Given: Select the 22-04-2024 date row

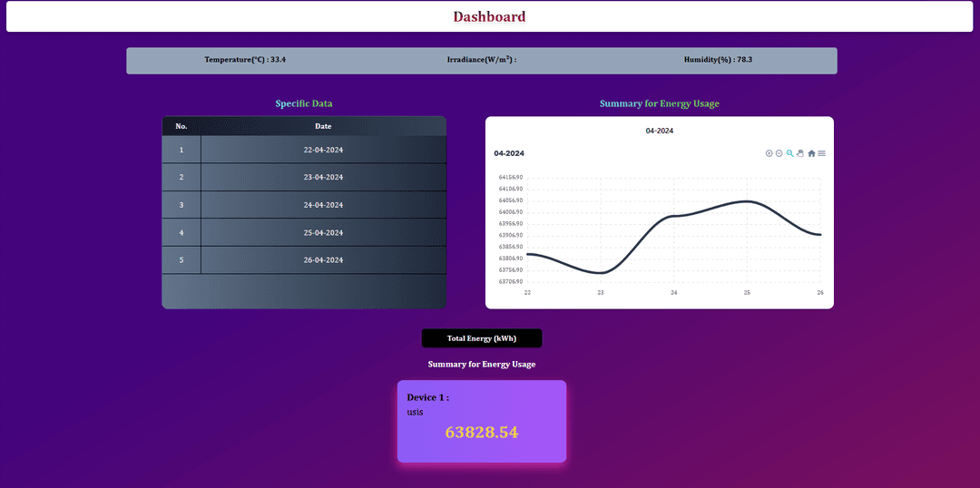Looking at the screenshot, I should coord(323,150).
